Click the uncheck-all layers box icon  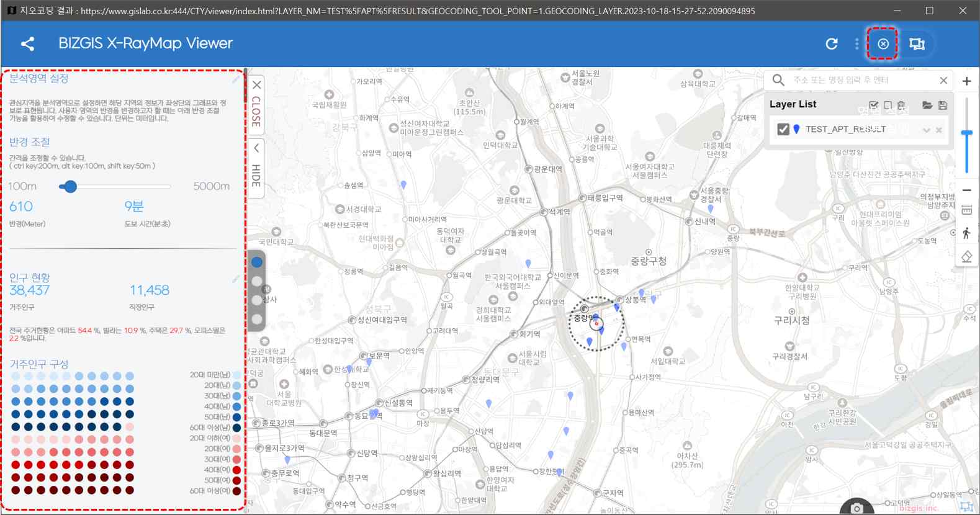[x=888, y=105]
